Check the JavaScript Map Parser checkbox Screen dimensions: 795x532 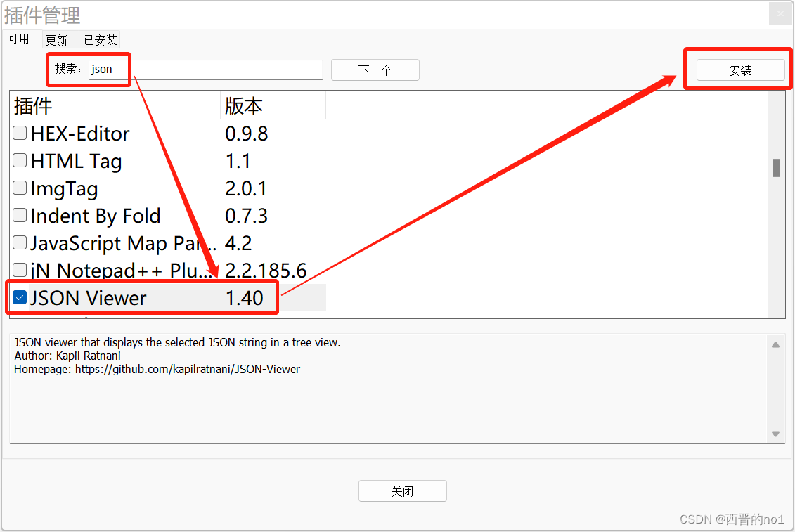(x=20, y=242)
